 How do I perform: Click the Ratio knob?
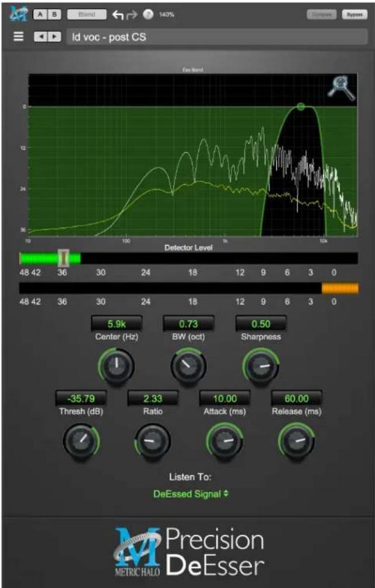click(153, 441)
